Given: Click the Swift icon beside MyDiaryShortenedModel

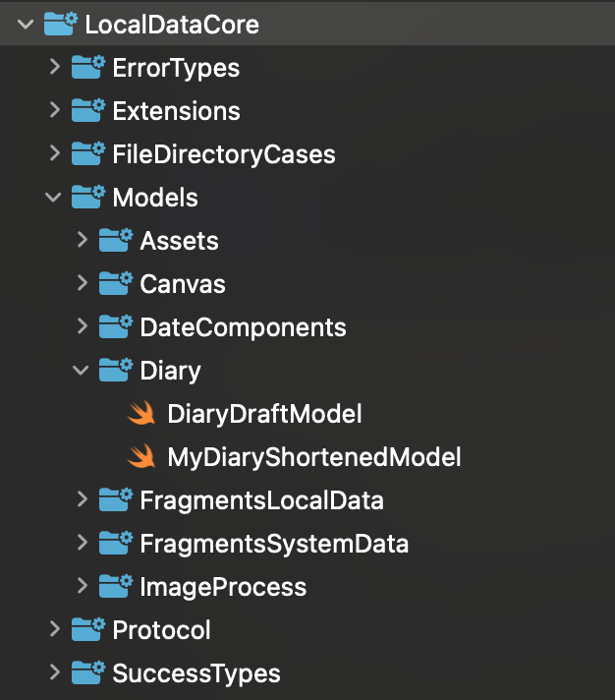Looking at the screenshot, I should [x=142, y=457].
